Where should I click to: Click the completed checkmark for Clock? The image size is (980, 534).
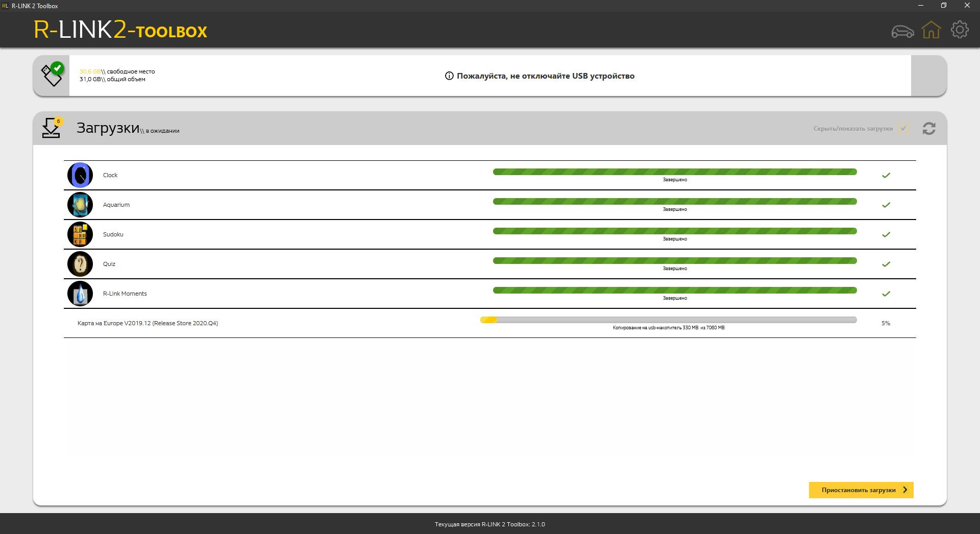[886, 175]
